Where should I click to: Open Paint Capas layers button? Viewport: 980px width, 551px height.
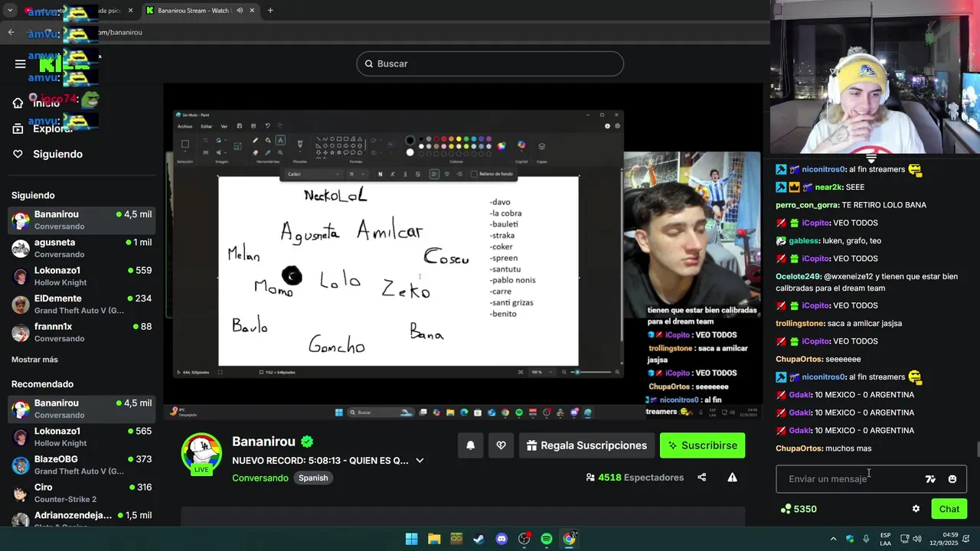541,146
